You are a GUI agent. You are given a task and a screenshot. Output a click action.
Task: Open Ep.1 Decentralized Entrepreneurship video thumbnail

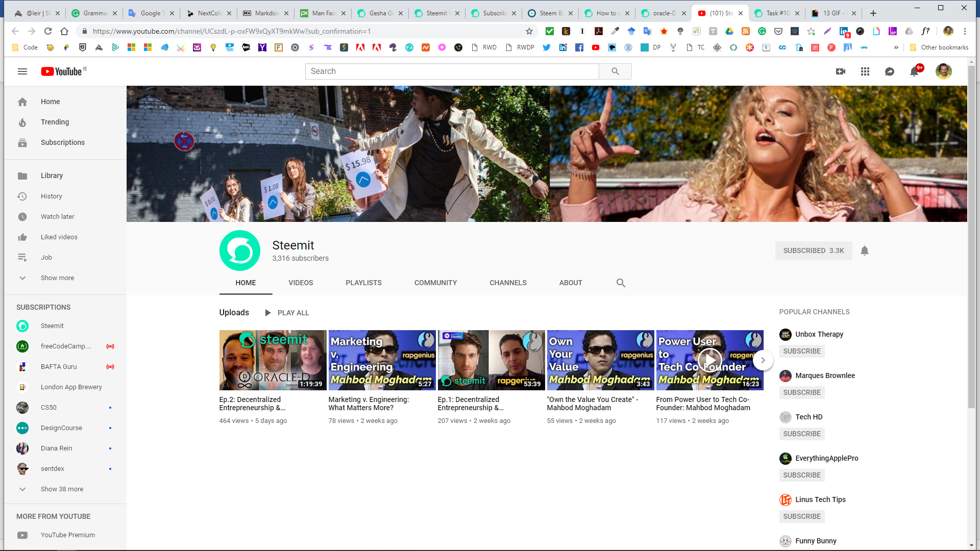tap(491, 360)
